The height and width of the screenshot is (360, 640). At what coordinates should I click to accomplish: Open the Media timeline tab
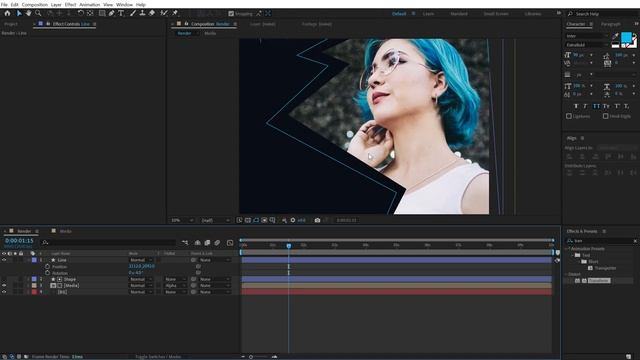(65, 231)
